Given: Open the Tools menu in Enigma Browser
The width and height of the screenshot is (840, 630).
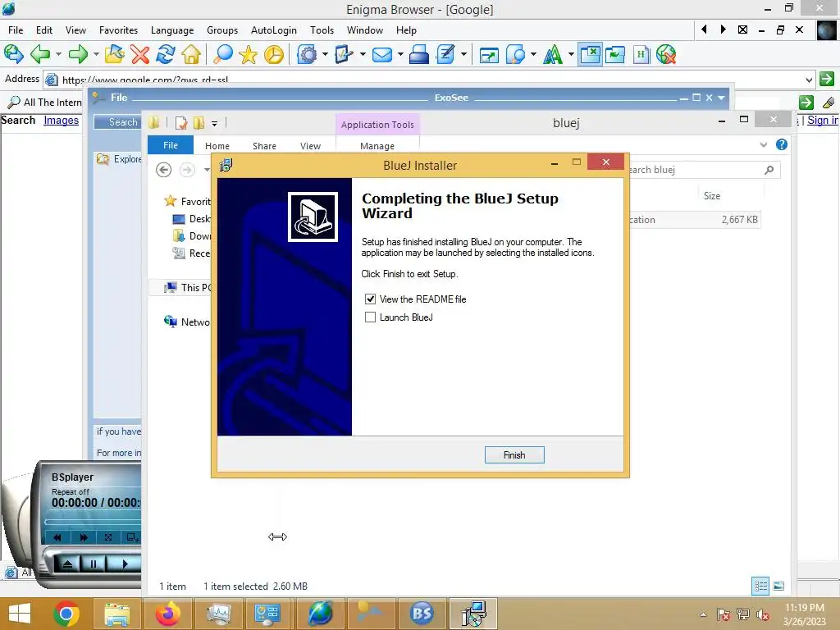Looking at the screenshot, I should pyautogui.click(x=322, y=30).
